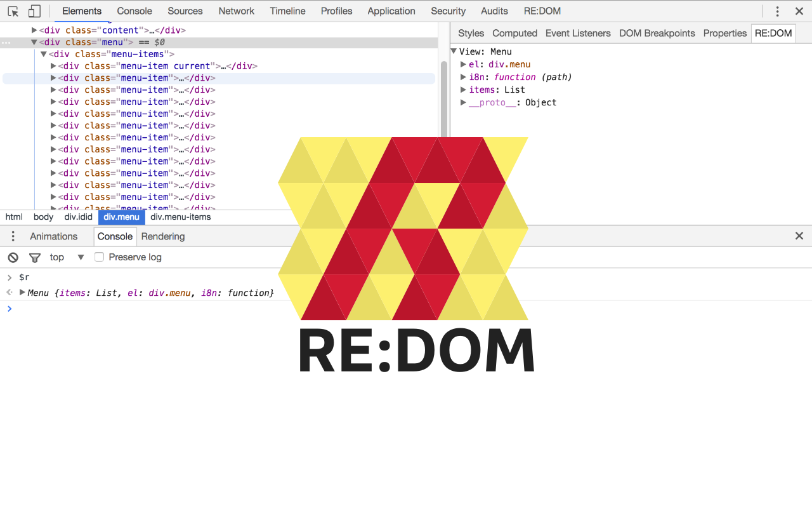Expand the items: List property

464,90
